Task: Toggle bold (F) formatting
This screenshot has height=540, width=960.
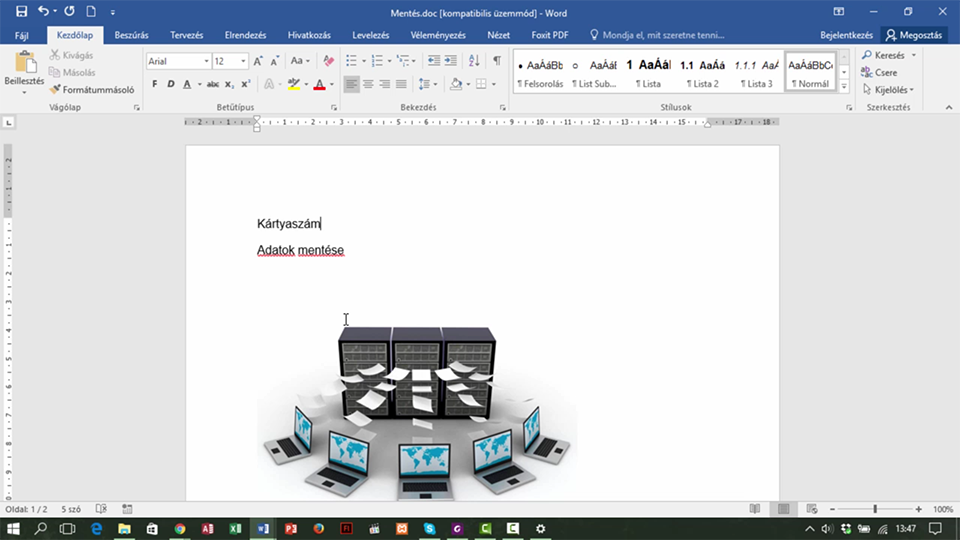Action: pyautogui.click(x=154, y=84)
